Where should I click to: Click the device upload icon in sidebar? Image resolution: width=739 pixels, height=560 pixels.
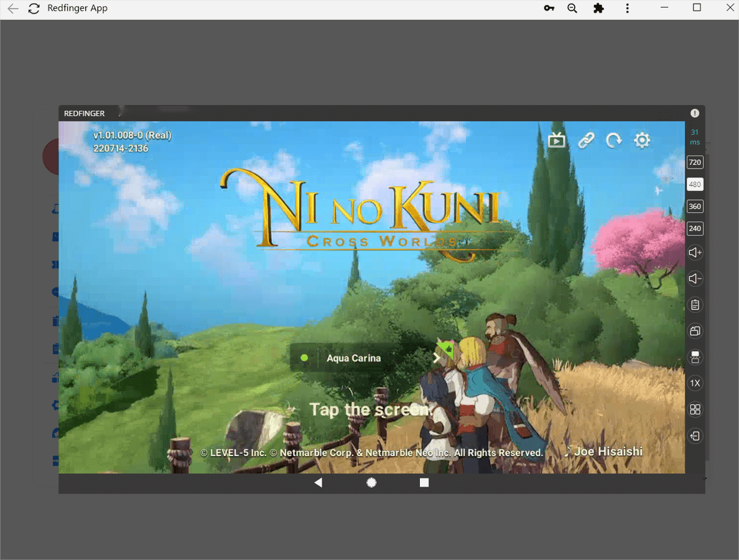pos(695,357)
